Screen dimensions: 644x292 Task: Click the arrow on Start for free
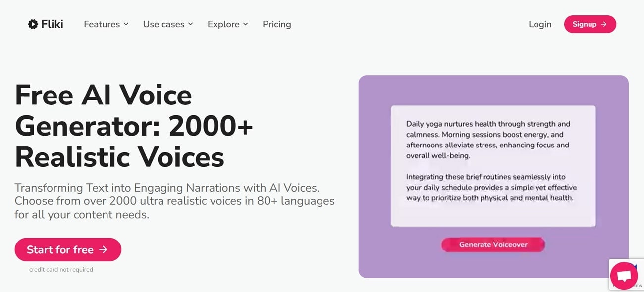103,250
